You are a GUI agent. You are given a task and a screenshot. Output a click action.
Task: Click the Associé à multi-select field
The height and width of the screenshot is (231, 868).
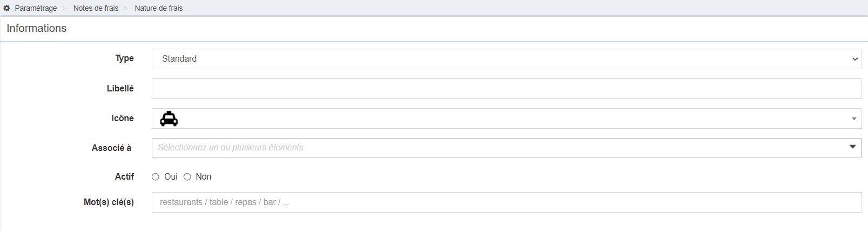(x=507, y=148)
